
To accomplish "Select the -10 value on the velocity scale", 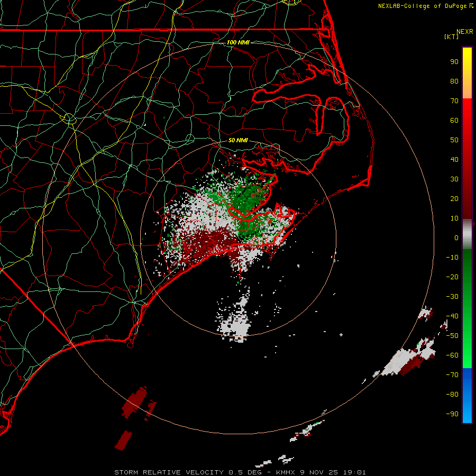I will [x=452, y=258].
